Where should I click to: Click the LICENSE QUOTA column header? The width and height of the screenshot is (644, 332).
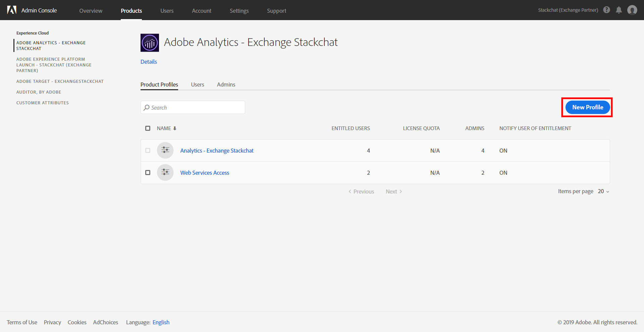click(x=421, y=128)
